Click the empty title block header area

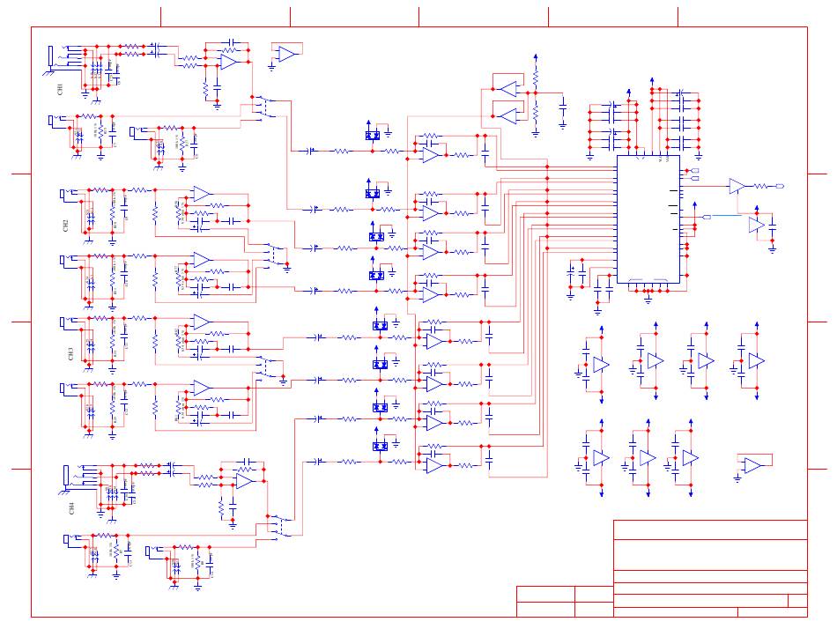710,529
